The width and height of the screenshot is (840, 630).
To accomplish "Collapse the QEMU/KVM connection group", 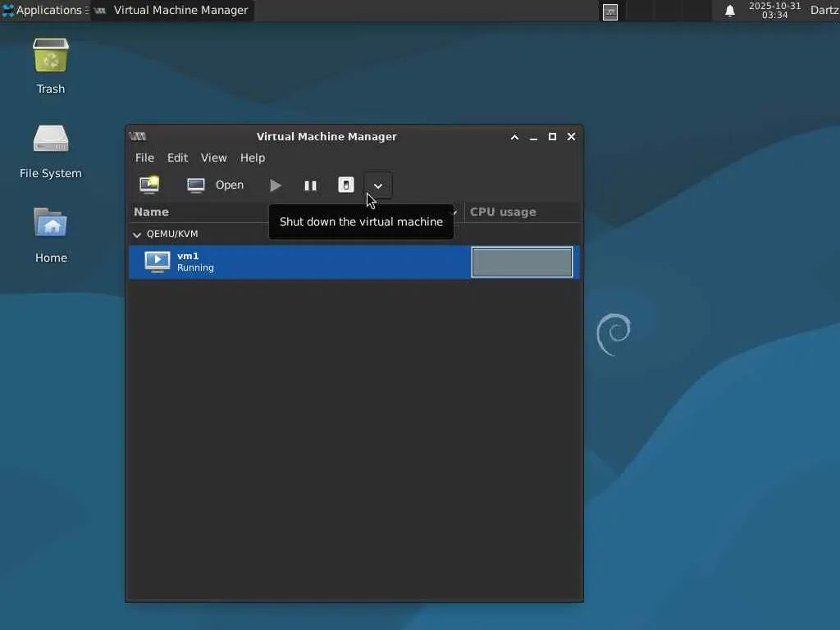I will 137,234.
